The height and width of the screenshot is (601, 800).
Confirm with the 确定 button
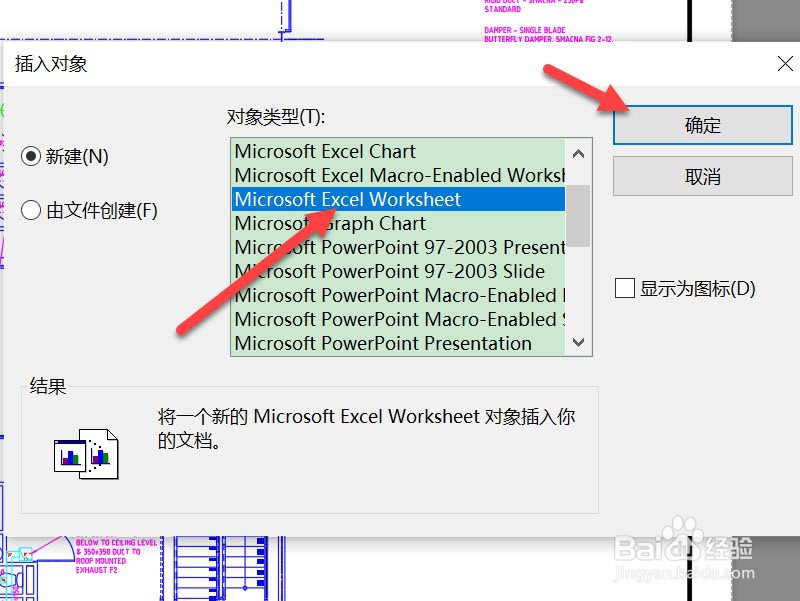coord(703,125)
